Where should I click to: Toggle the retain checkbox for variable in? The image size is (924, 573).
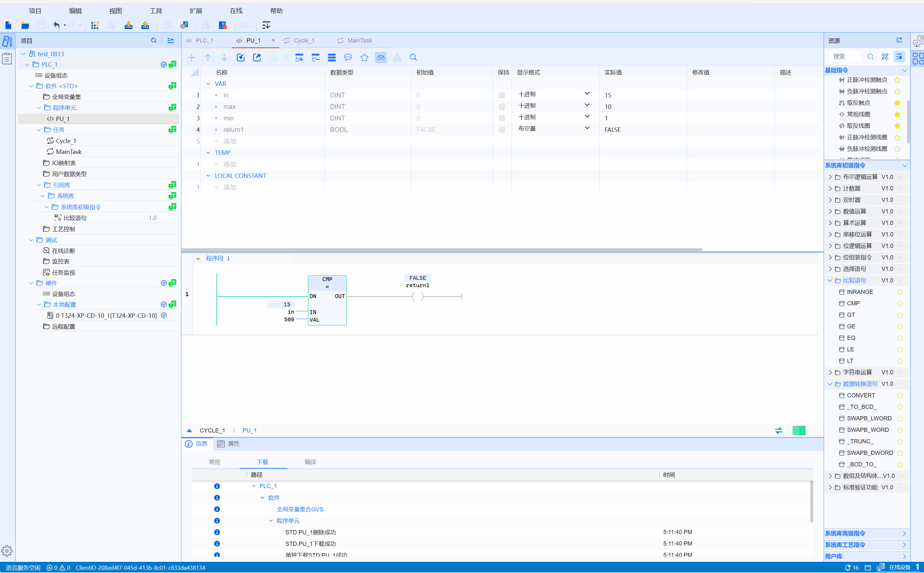502,95
